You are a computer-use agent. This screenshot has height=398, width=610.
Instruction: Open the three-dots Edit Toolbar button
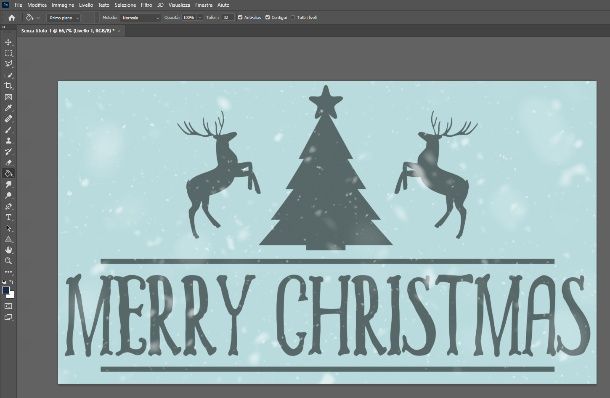pyautogui.click(x=9, y=272)
